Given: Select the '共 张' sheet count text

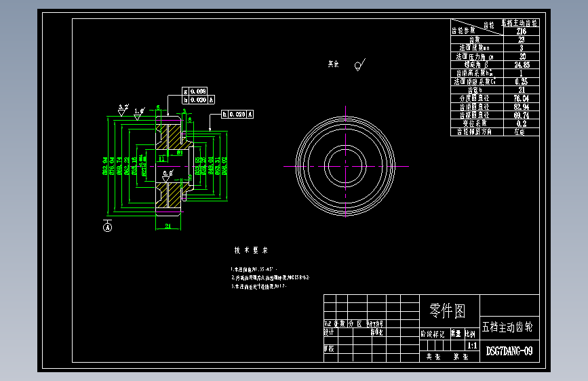Looking at the screenshot, I should pyautogui.click(x=433, y=357).
